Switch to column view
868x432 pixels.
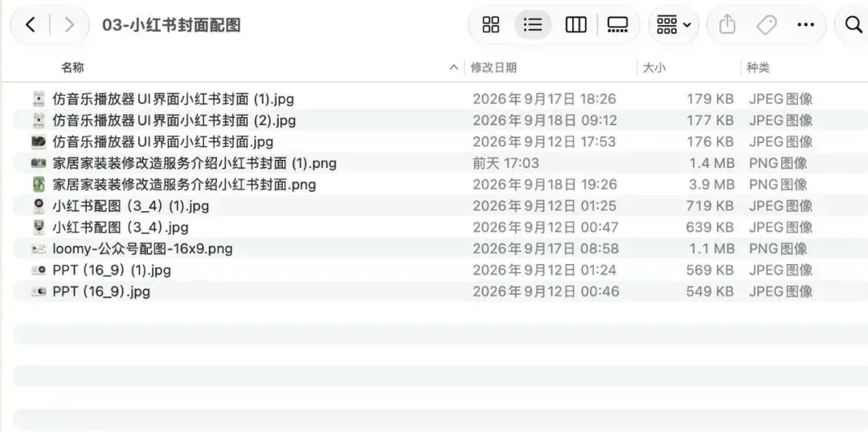[x=575, y=24]
